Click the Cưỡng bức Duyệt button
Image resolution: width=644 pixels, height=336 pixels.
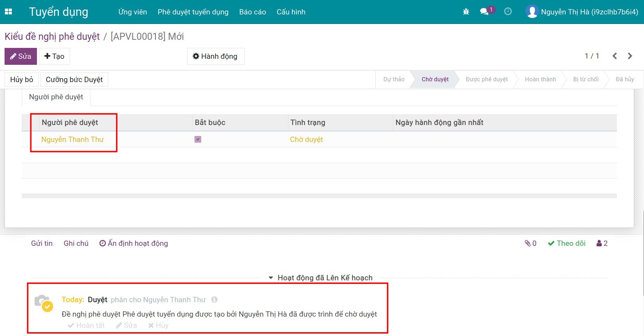click(74, 80)
